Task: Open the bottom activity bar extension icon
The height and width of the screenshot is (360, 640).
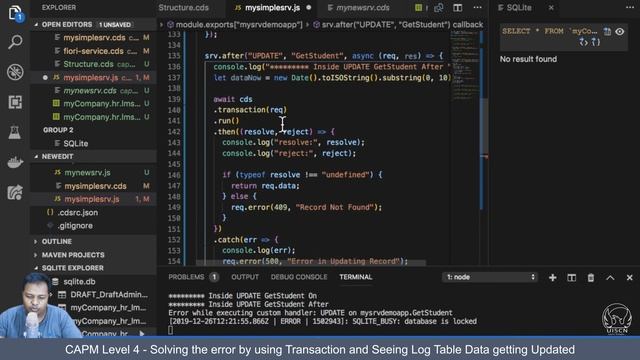Action: (x=15, y=192)
